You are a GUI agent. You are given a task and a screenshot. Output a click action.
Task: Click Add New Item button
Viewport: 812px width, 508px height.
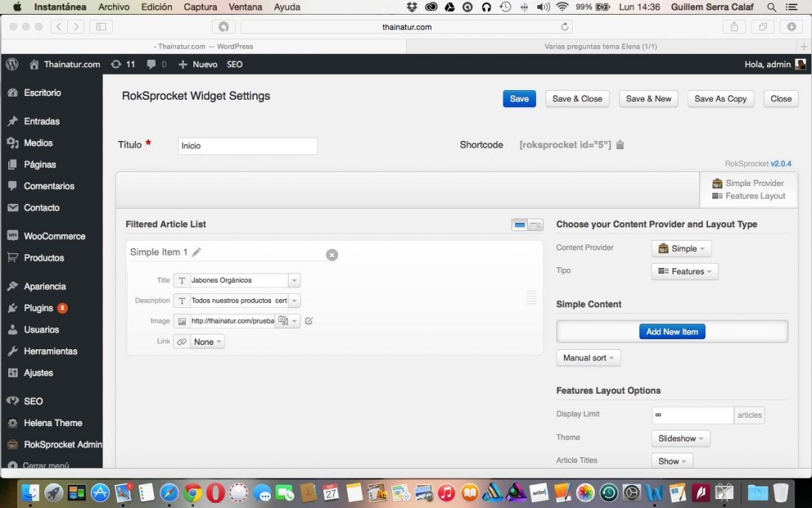(672, 332)
